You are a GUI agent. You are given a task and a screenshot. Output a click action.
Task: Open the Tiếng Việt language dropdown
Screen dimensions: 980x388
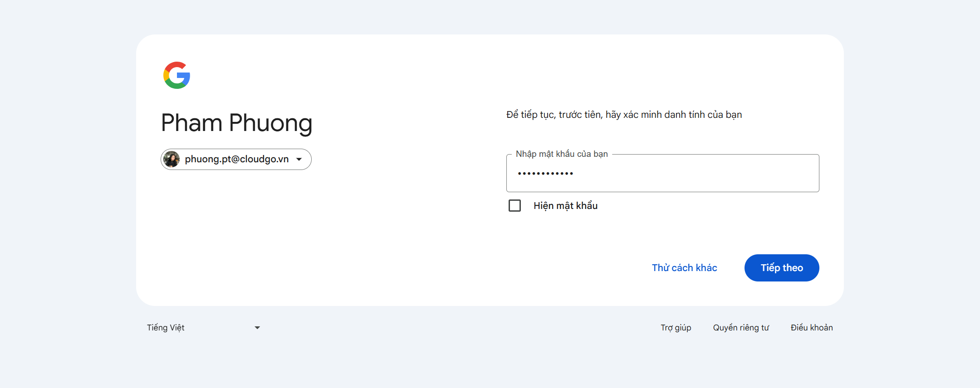click(203, 328)
